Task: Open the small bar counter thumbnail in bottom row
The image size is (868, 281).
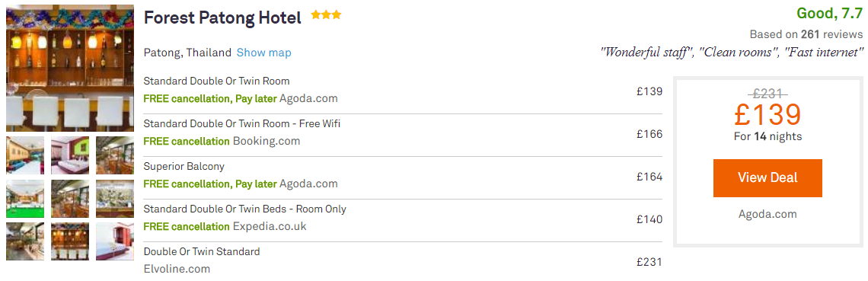Action: pos(70,241)
